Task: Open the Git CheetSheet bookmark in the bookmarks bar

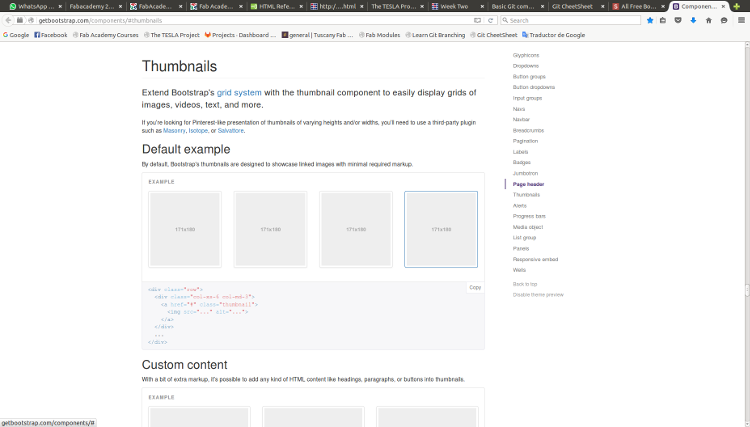Action: [494, 35]
